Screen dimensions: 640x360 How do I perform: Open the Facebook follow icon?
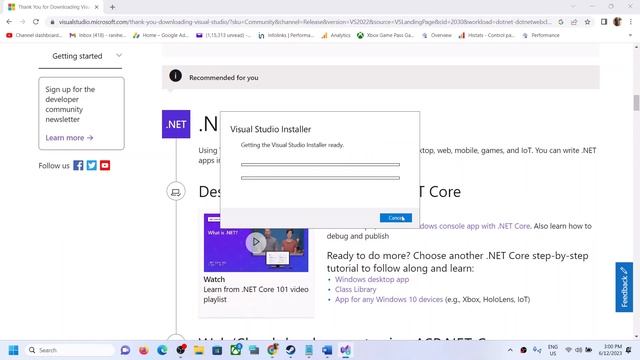coord(78,165)
